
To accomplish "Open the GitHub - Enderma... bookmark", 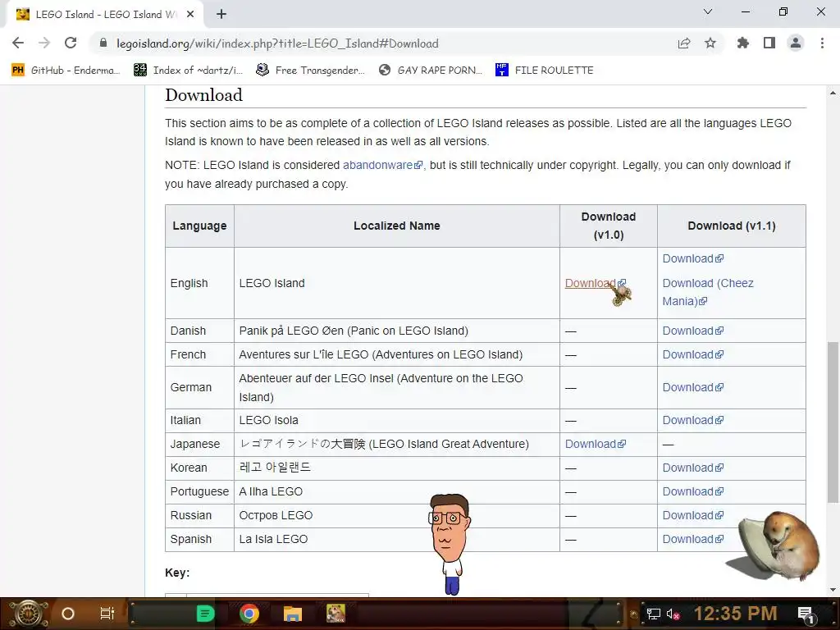I will (66, 71).
